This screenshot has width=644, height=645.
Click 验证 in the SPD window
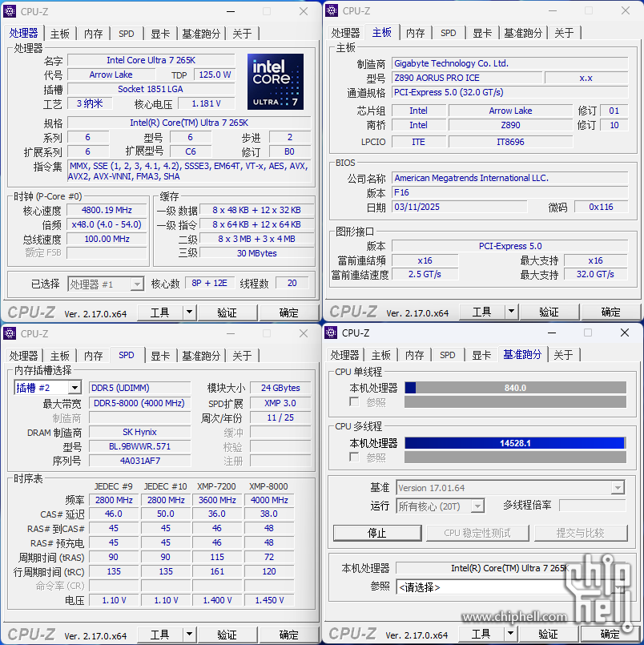pyautogui.click(x=227, y=635)
